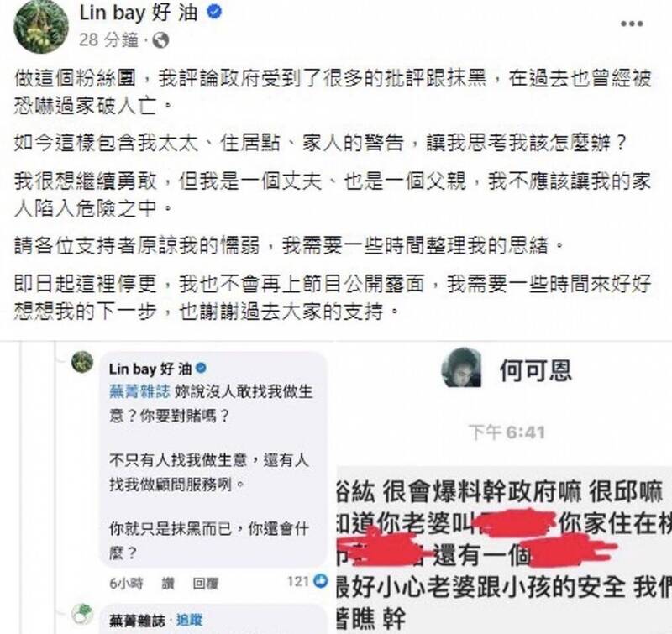Click the verified badge in the comment
Viewport: 672px width, 634px height.
(202, 368)
